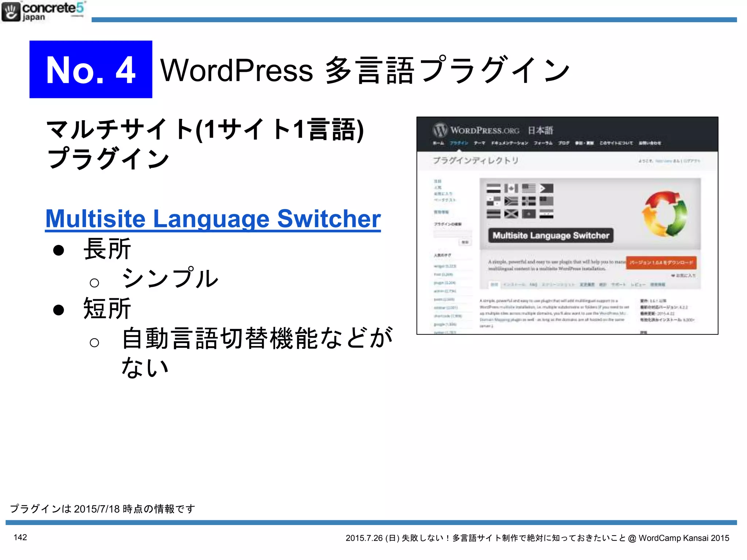The image size is (747, 560).
Task: Click the embedded WordPress.org screenshot thumbnail
Action: (x=567, y=225)
